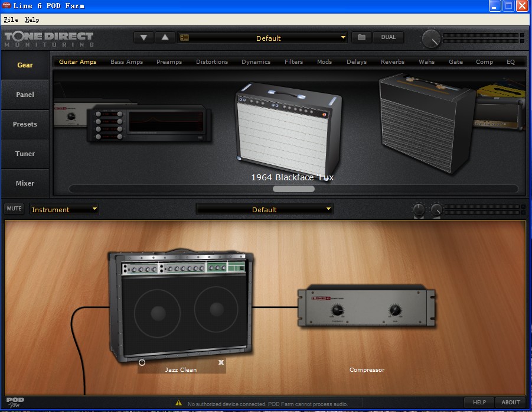Screen dimensions: 532x412
Task: Click the 1964 Blackface 'Lux name label
Action: pos(292,177)
